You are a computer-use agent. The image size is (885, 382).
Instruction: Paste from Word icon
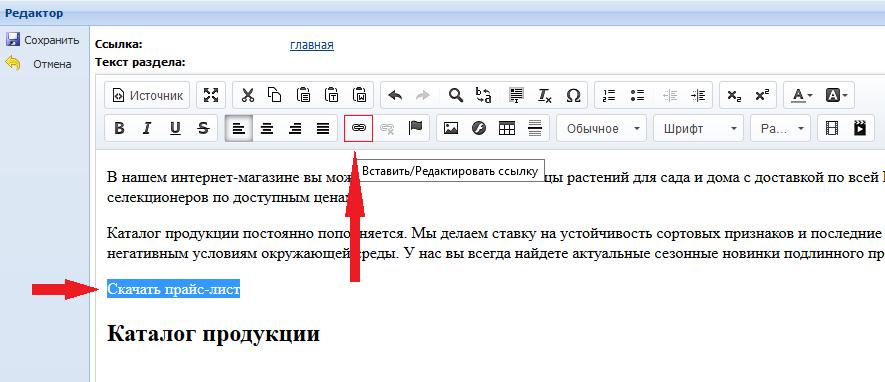click(360, 95)
